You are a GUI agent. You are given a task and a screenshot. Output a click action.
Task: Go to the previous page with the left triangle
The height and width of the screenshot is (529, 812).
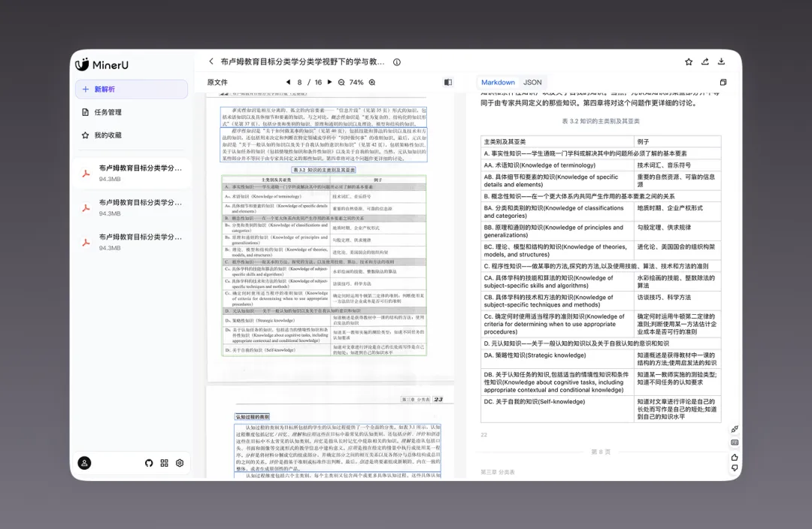(289, 83)
